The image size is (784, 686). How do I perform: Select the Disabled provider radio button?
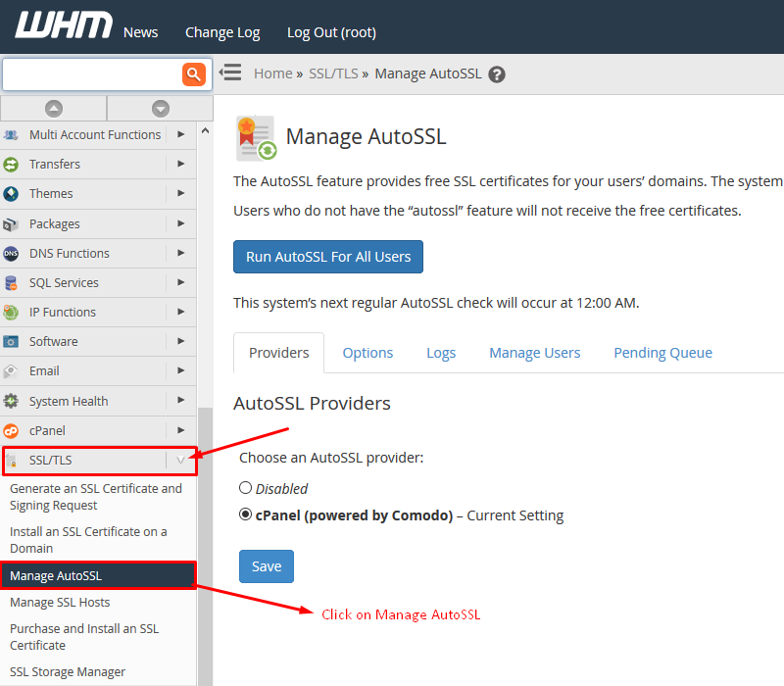[245, 488]
